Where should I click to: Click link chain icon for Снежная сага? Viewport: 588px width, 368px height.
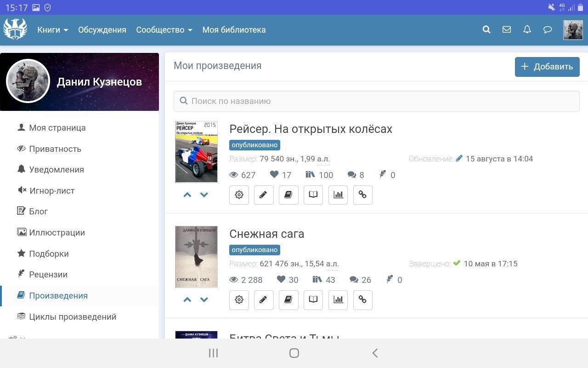click(362, 300)
